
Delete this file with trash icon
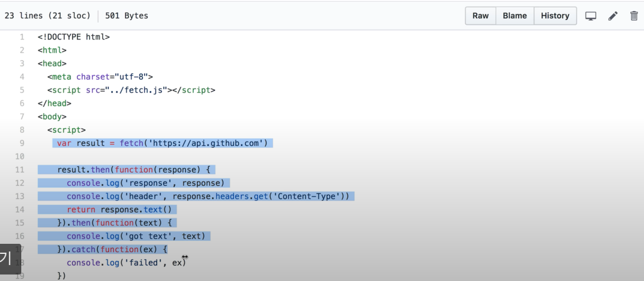coord(634,16)
